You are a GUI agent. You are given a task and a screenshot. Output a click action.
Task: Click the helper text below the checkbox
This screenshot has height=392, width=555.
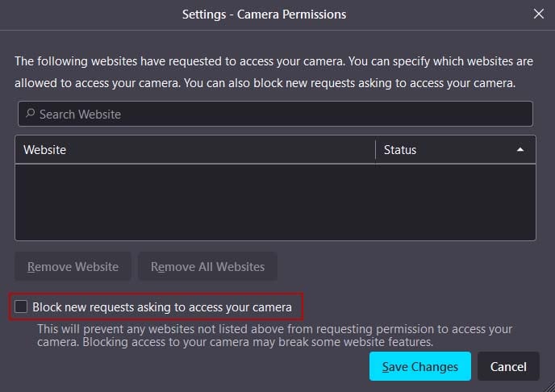coord(274,336)
